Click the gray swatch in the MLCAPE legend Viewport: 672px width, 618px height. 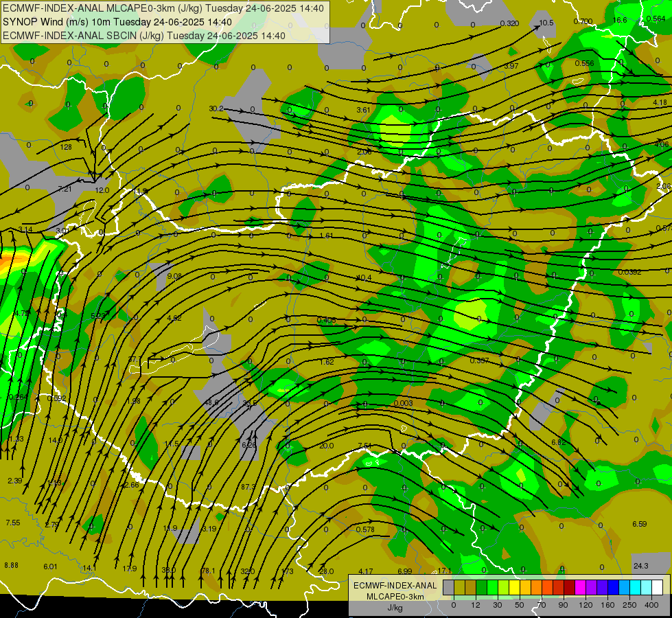click(x=449, y=587)
